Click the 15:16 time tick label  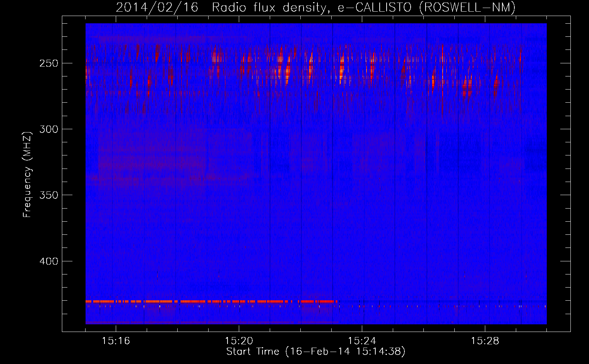coord(116,341)
